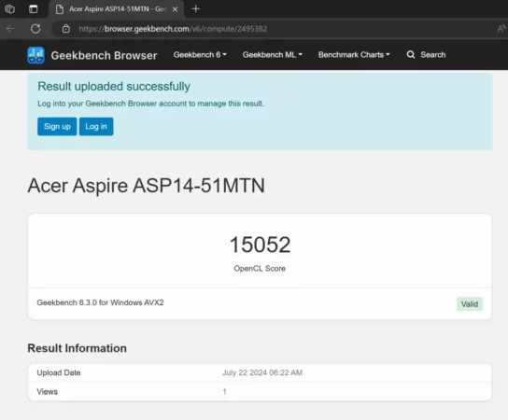Select the 15052 OpenCL score value

point(260,245)
